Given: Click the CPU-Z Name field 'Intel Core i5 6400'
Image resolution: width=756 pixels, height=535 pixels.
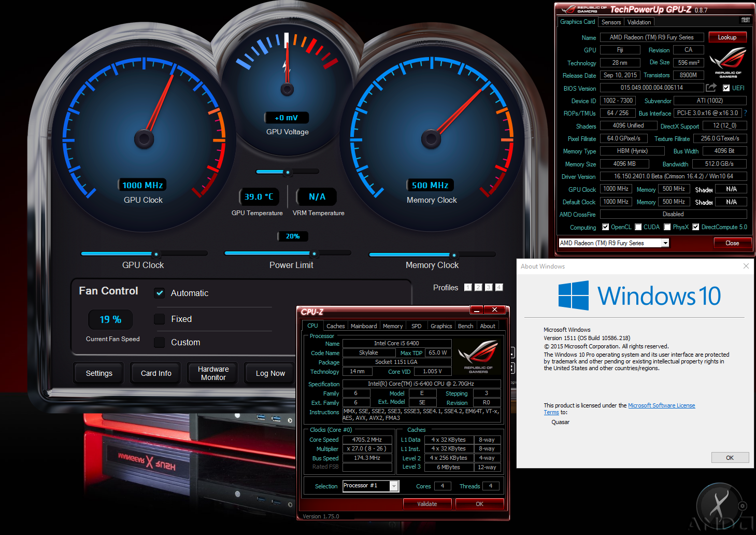Looking at the screenshot, I should click(396, 343).
